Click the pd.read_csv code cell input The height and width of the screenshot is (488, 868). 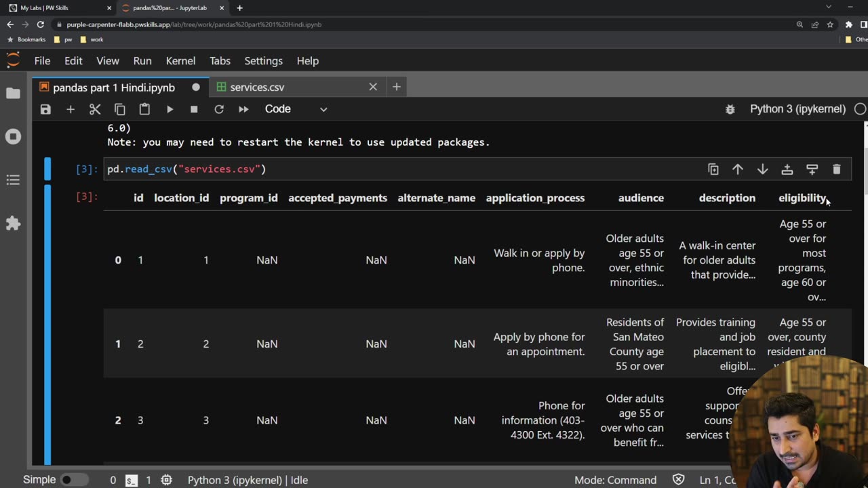coord(407,169)
